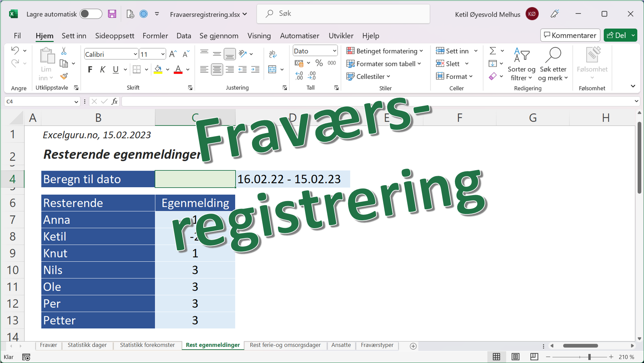
Task: Open Sorter og filtrer
Action: [522, 64]
